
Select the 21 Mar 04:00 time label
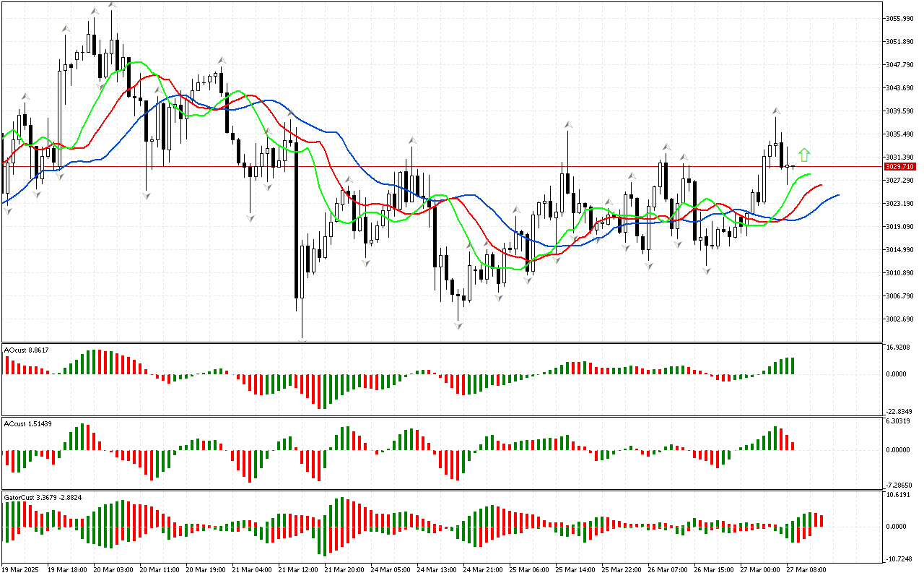(253, 570)
